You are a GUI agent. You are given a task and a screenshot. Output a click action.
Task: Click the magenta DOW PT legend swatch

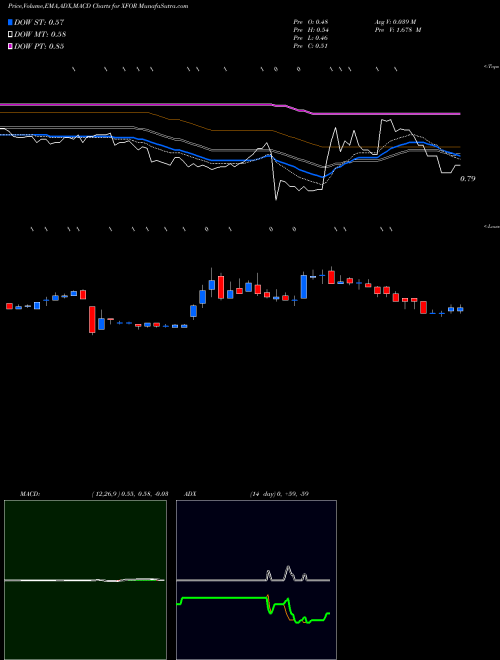click(10, 46)
